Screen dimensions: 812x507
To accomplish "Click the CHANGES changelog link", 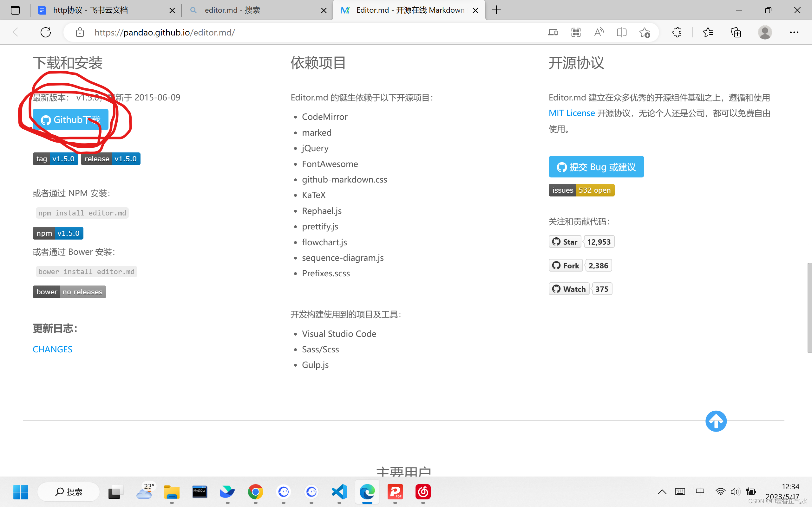I will (x=53, y=349).
